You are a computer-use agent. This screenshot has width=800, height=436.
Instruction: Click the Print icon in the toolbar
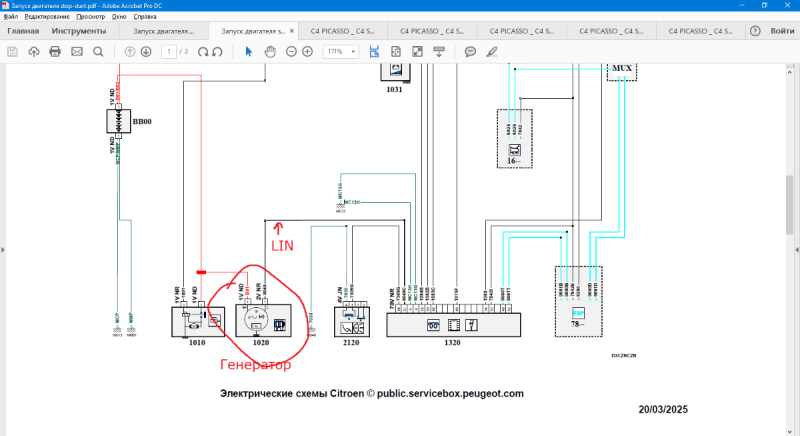(56, 51)
